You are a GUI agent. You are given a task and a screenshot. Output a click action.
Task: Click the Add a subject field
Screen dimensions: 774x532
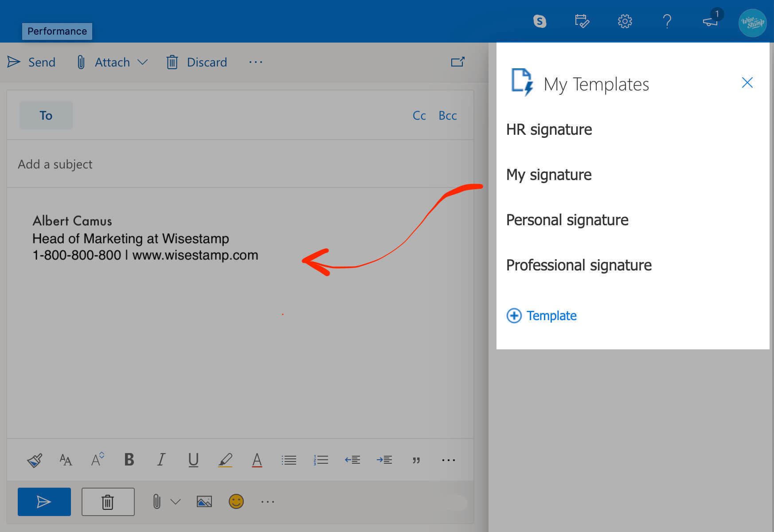[x=55, y=164]
